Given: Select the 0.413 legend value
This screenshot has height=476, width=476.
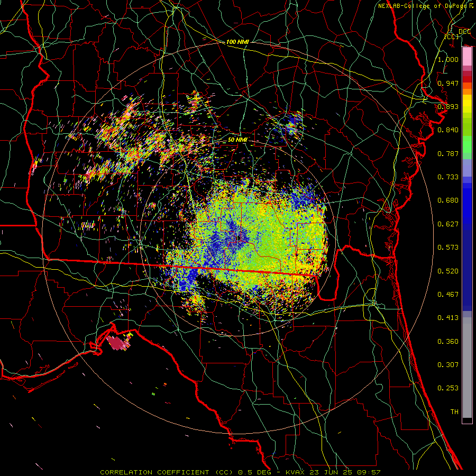Looking at the screenshot, I should click(x=448, y=318).
